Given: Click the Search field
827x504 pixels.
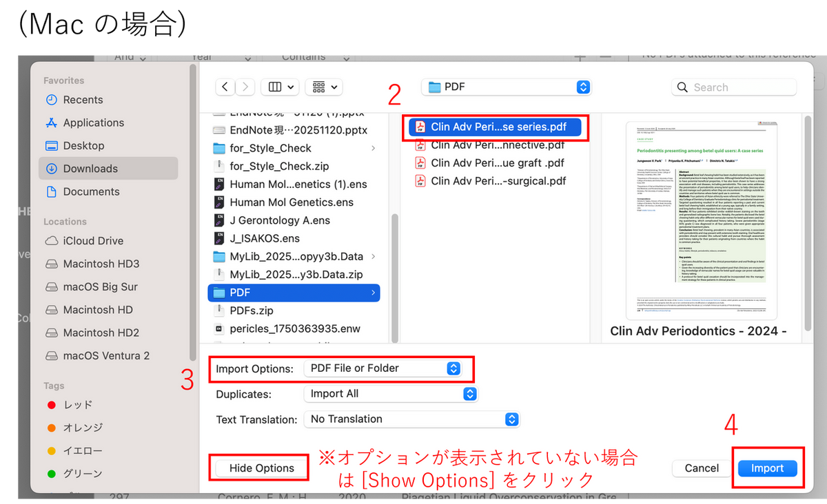Looking at the screenshot, I should point(734,87).
